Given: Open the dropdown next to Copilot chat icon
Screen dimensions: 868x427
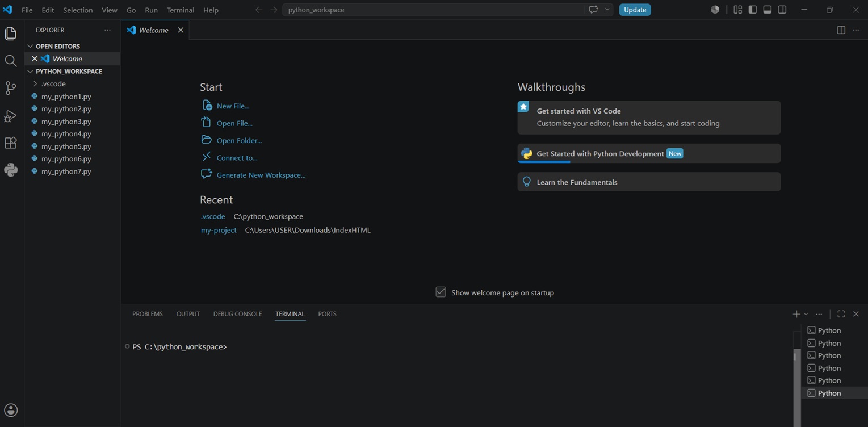Looking at the screenshot, I should [607, 10].
